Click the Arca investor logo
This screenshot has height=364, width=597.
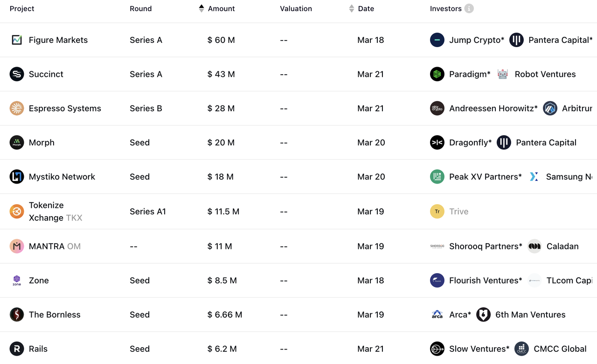click(x=437, y=315)
